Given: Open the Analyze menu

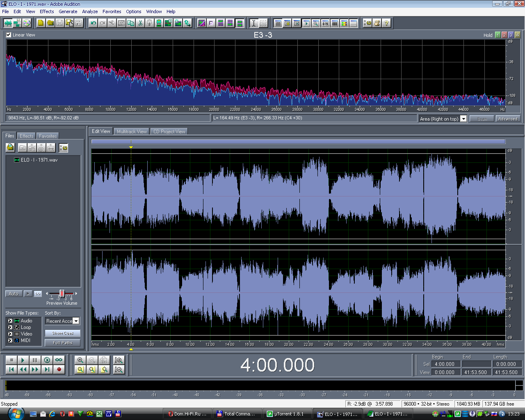Looking at the screenshot, I should pos(90,11).
